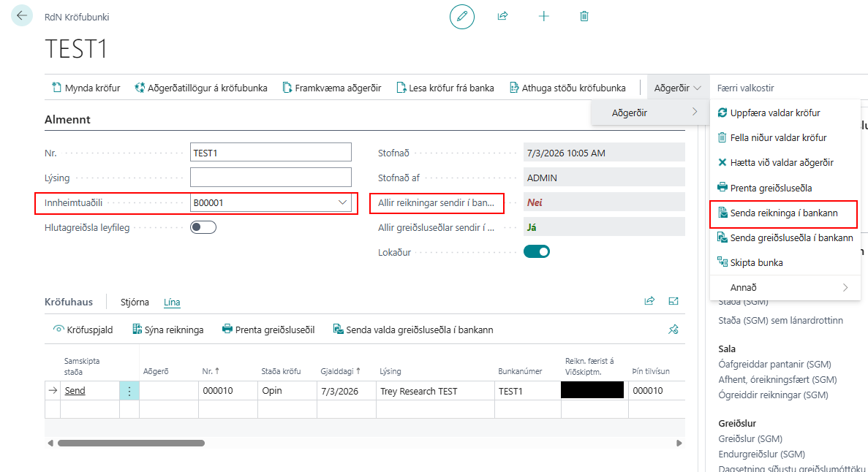Click the pin icon in Kröfuhaus toolbar
The height and width of the screenshot is (472, 868).
click(673, 330)
